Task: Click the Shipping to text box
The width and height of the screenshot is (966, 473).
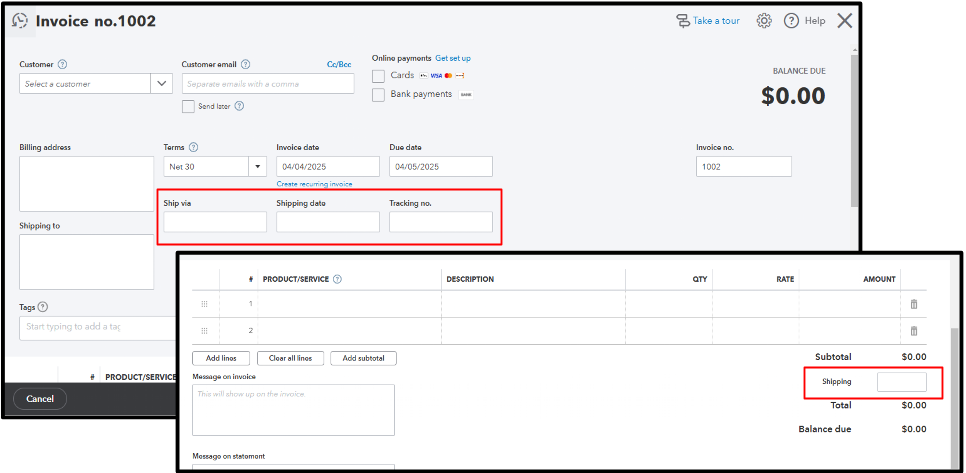Action: (x=86, y=262)
